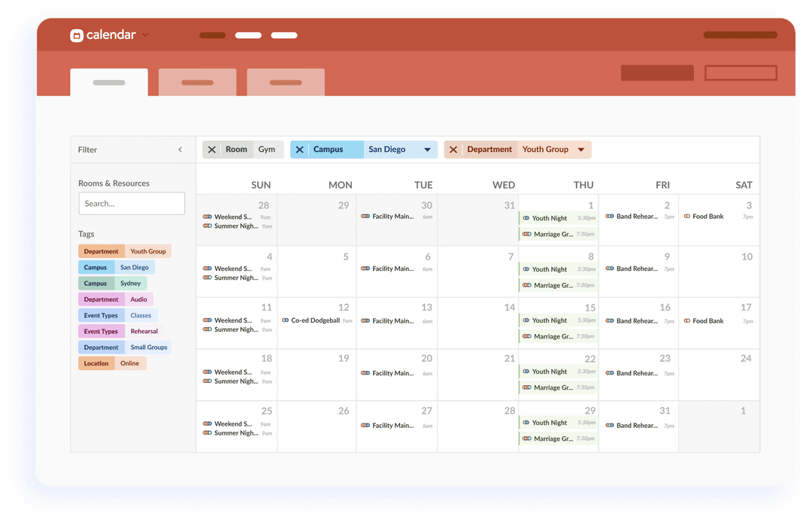Click the Search field under Rooms & Resources
Viewport: 812px width, 522px height.
132,203
